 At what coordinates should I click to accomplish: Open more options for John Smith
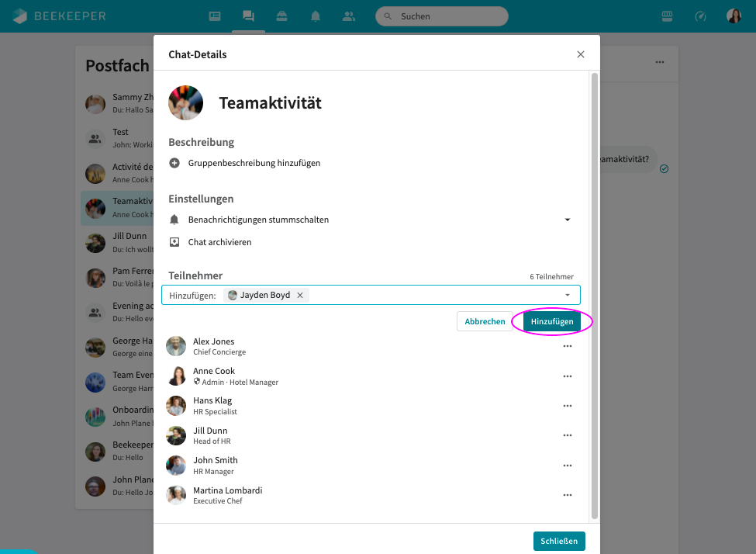coord(568,466)
